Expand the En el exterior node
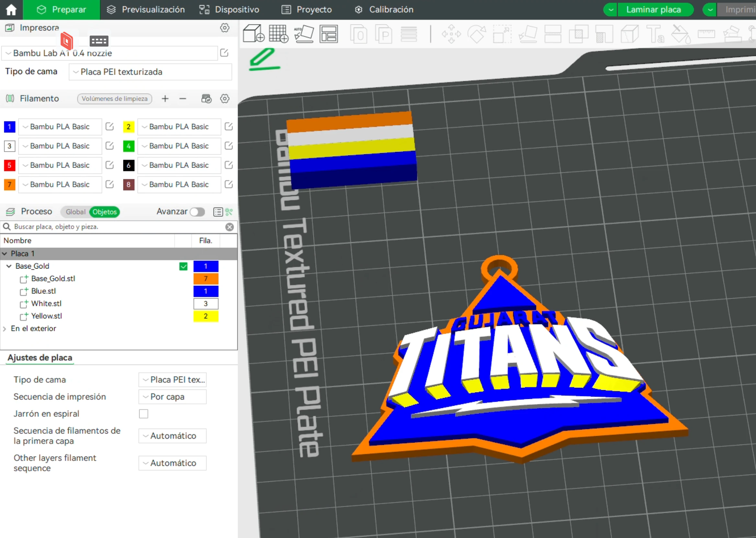Screen dimensions: 756x538 click(5, 329)
